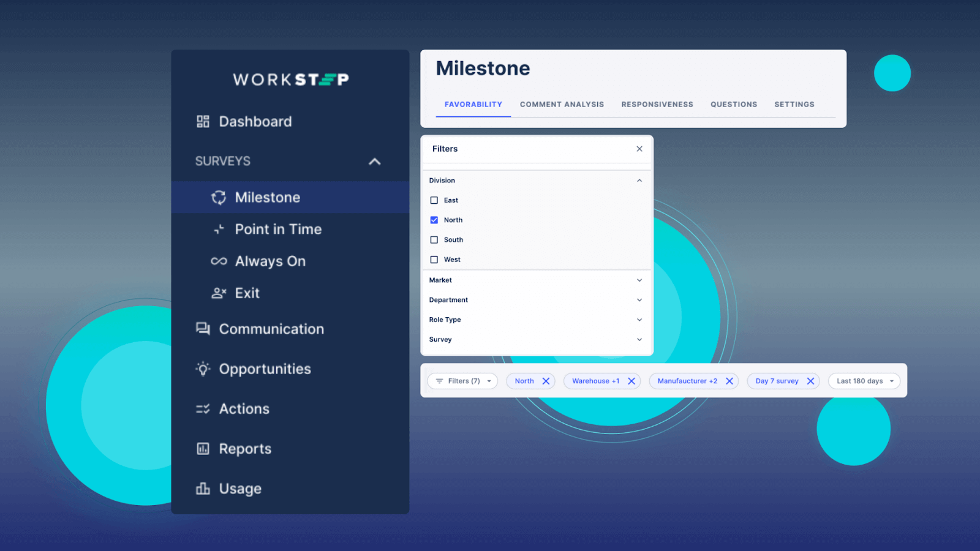Collapse the Surveys sidebar section
980x551 pixels.
[x=374, y=162]
